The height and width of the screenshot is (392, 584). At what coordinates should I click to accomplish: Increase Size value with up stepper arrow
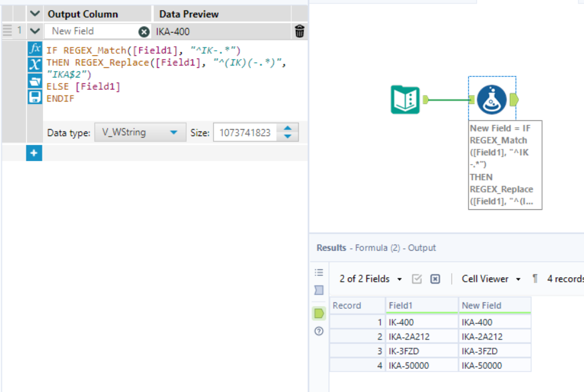pos(287,128)
